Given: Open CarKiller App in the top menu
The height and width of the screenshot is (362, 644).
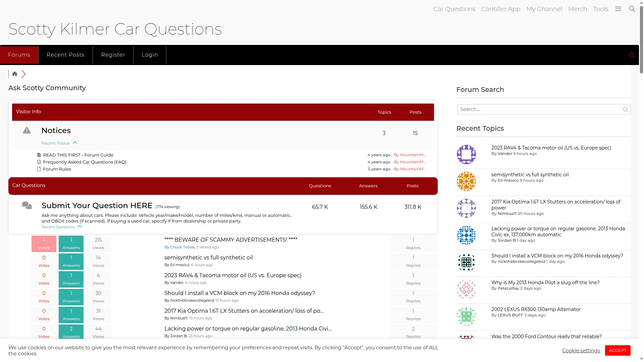Looking at the screenshot, I should [501, 9].
